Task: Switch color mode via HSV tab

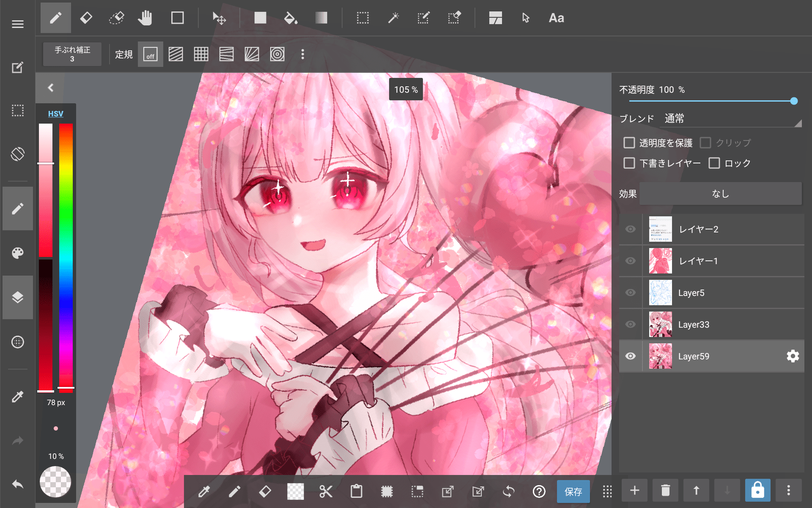Action: click(55, 113)
